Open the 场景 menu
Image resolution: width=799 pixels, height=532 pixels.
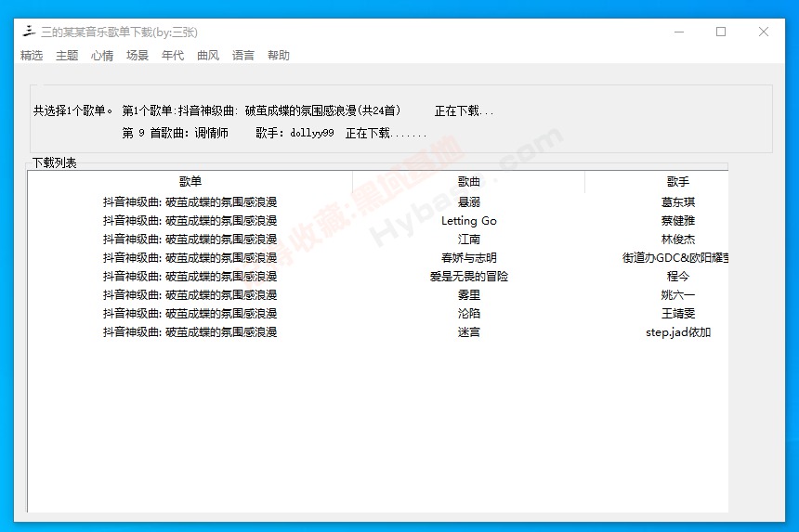(138, 55)
